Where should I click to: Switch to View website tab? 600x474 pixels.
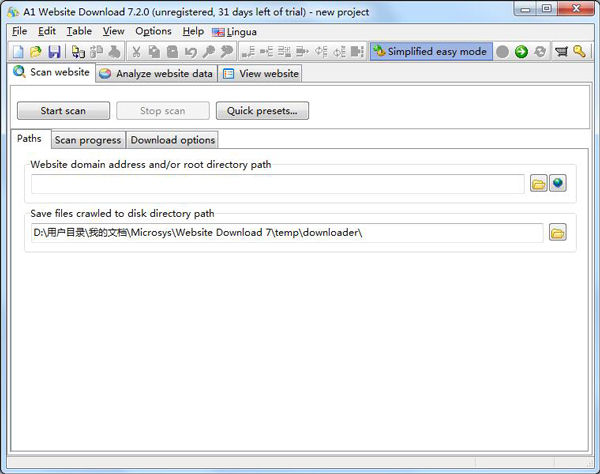[x=260, y=73]
